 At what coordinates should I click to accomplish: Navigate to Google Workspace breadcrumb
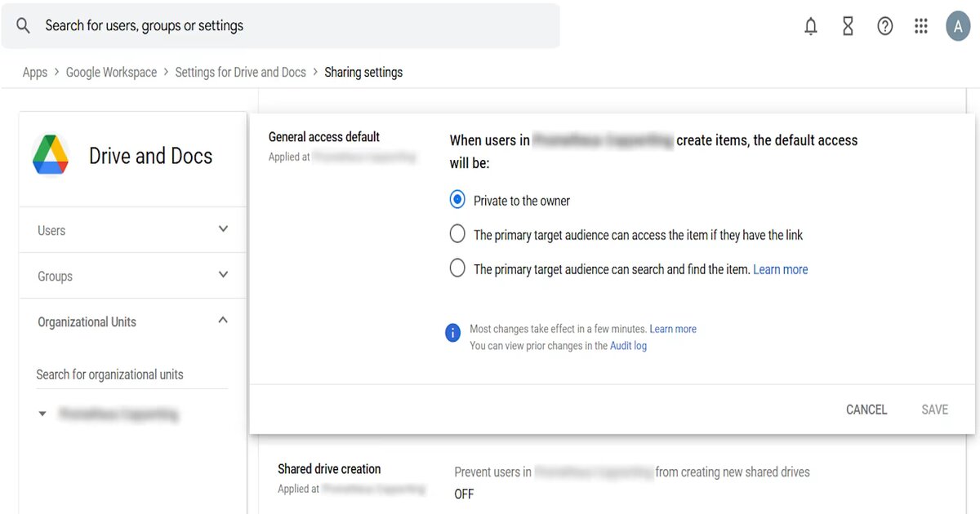(x=111, y=72)
